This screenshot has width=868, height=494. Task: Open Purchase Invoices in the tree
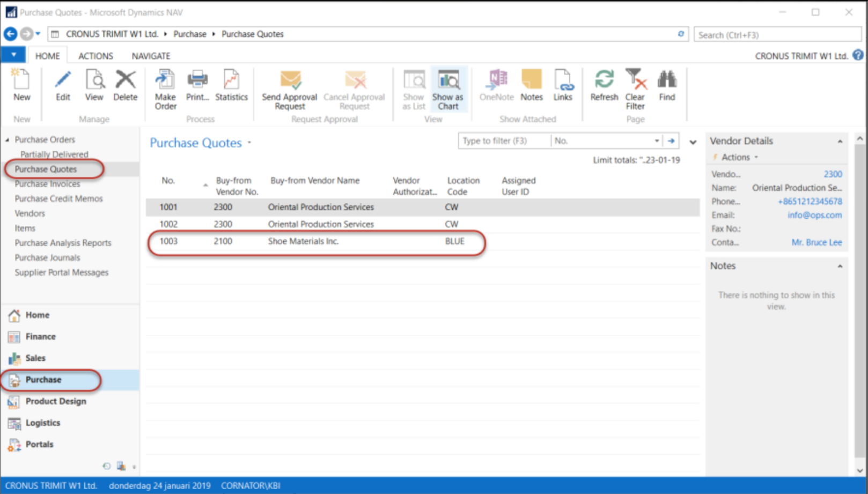(x=47, y=184)
